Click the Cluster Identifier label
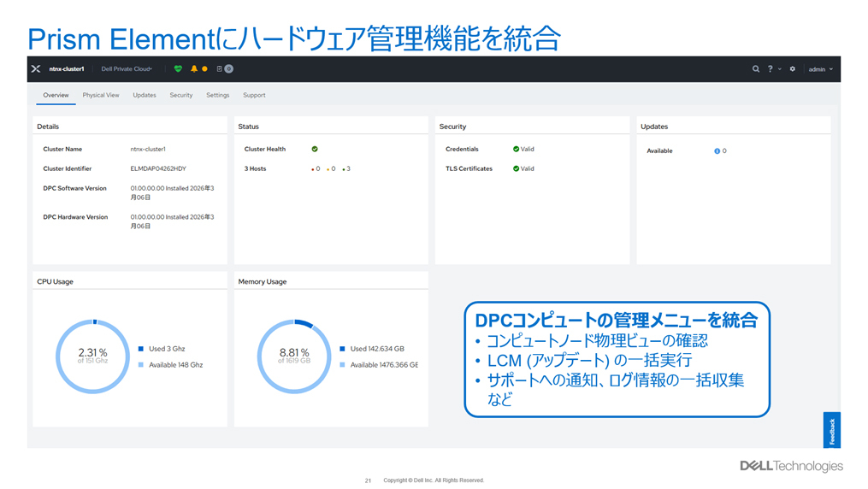Screen dimensions: 868x489 tap(67, 168)
